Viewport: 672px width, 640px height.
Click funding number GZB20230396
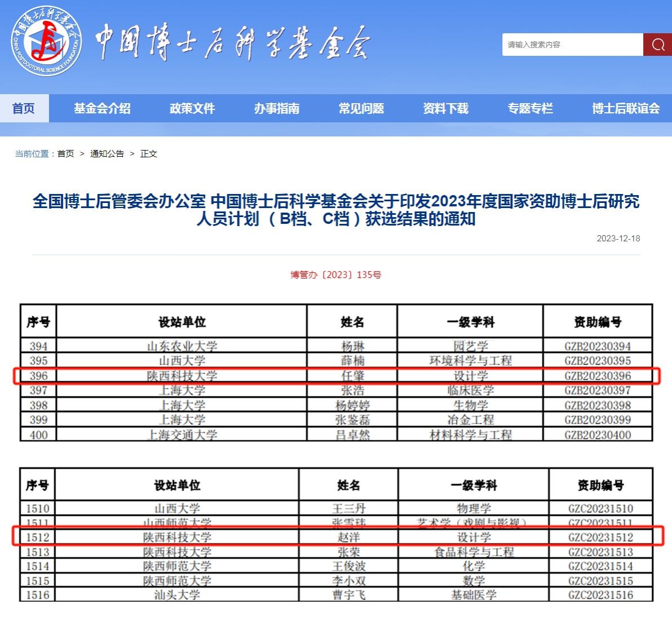click(x=598, y=376)
